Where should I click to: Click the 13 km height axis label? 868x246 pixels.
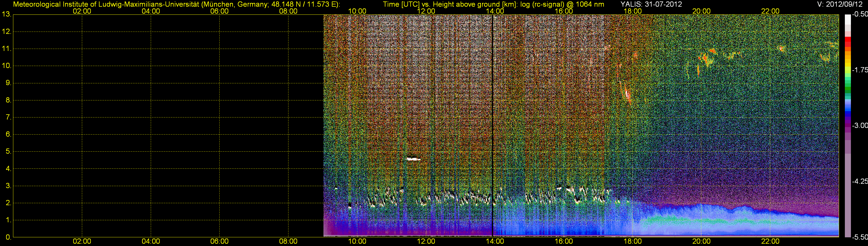[x=6, y=14]
